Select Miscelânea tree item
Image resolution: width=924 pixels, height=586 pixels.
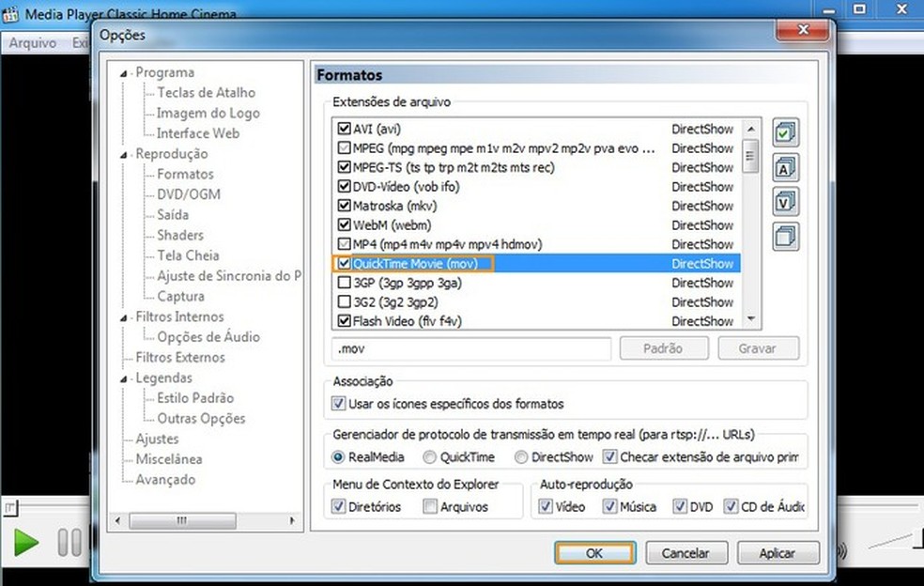click(x=169, y=459)
